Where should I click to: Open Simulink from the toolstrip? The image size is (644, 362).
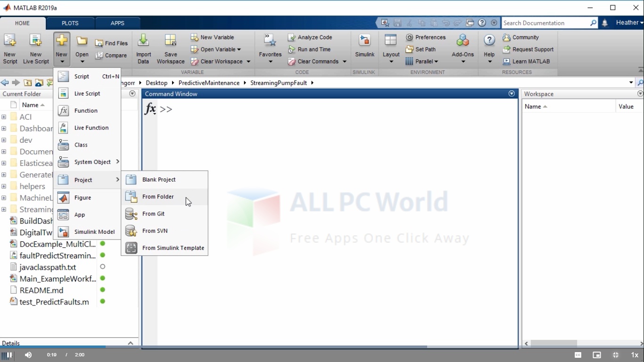364,46
